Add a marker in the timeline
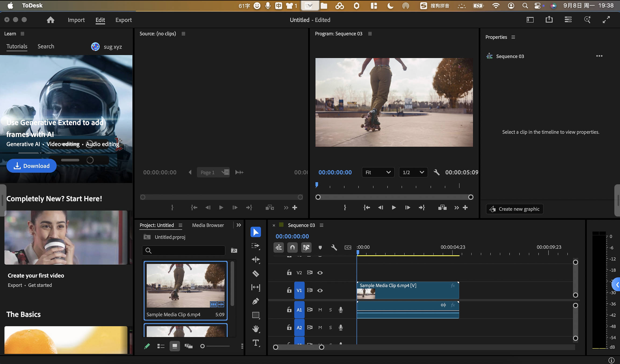The height and width of the screenshot is (364, 620). (320, 247)
